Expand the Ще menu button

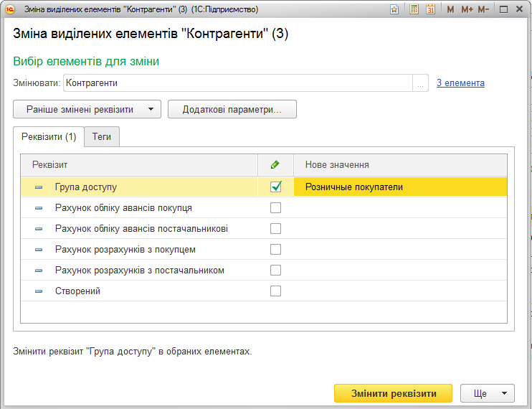click(x=488, y=393)
